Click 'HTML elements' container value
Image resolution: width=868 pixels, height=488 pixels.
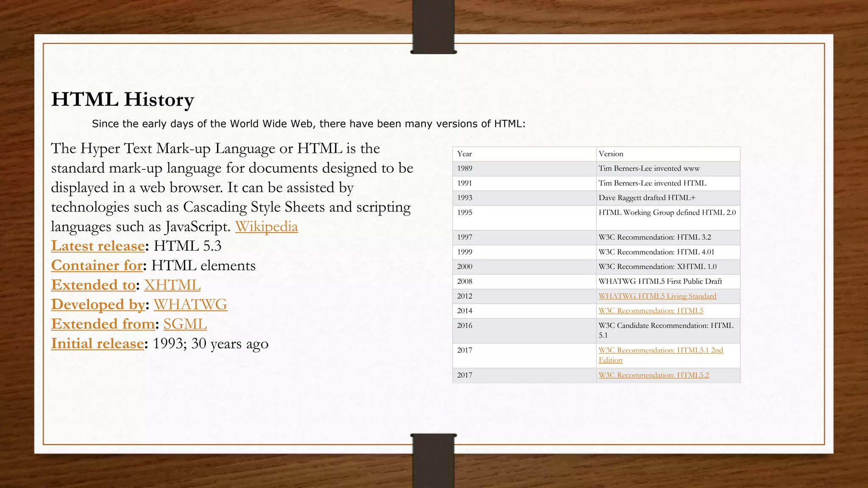click(203, 266)
